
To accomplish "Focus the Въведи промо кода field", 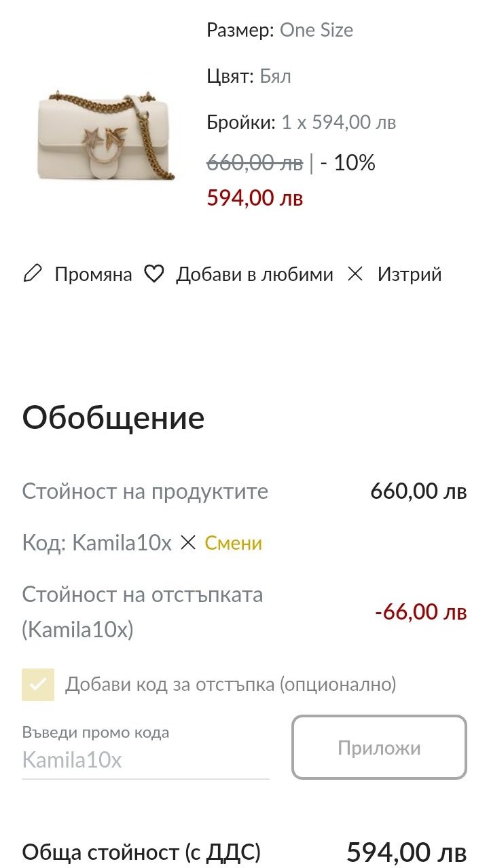I will 145,759.
